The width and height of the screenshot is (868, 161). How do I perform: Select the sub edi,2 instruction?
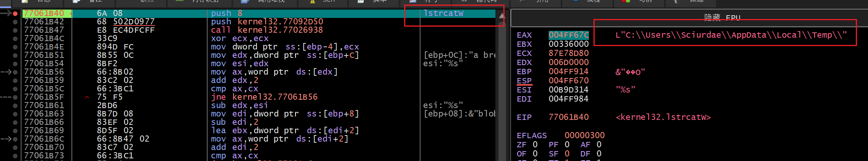coord(235,122)
